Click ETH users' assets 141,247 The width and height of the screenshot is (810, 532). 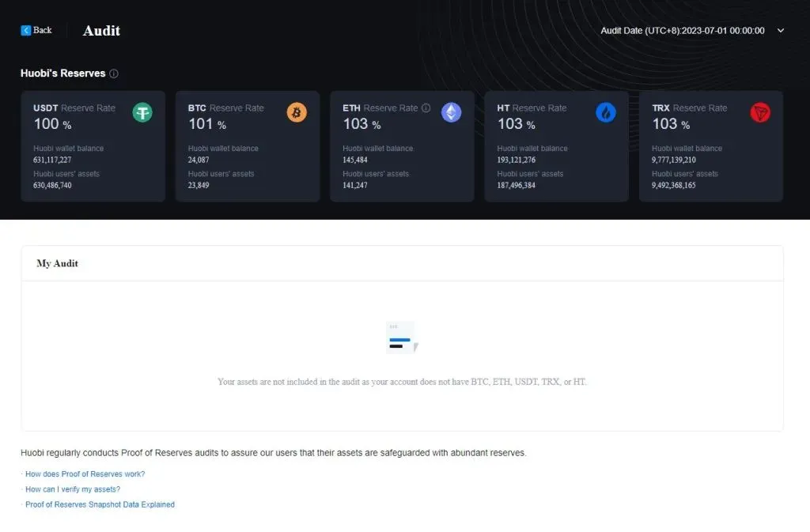click(355, 185)
